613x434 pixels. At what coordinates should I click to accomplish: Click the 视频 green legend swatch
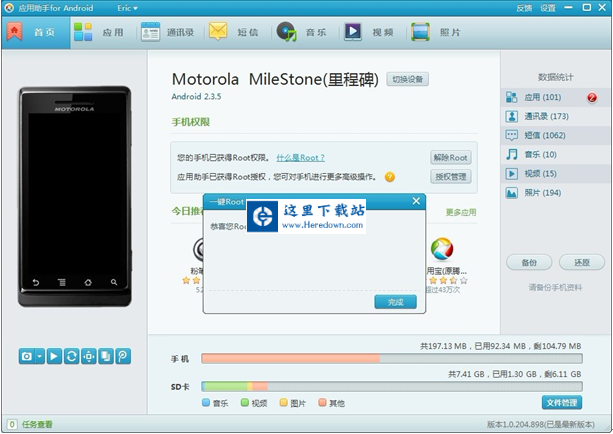[245, 402]
